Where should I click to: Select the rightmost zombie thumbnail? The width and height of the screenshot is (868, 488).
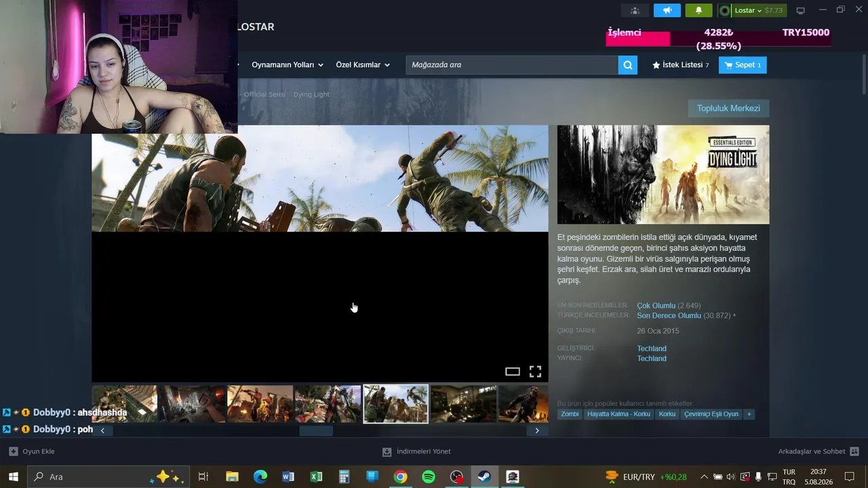524,404
